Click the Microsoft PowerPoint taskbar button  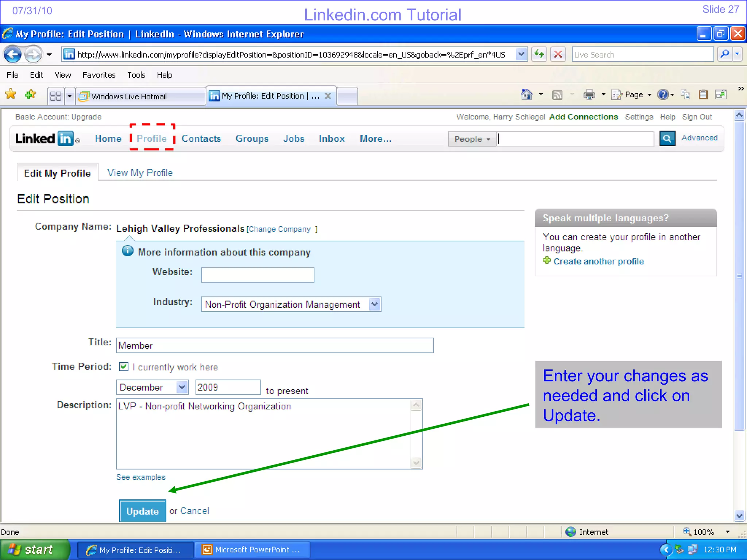coord(252,549)
